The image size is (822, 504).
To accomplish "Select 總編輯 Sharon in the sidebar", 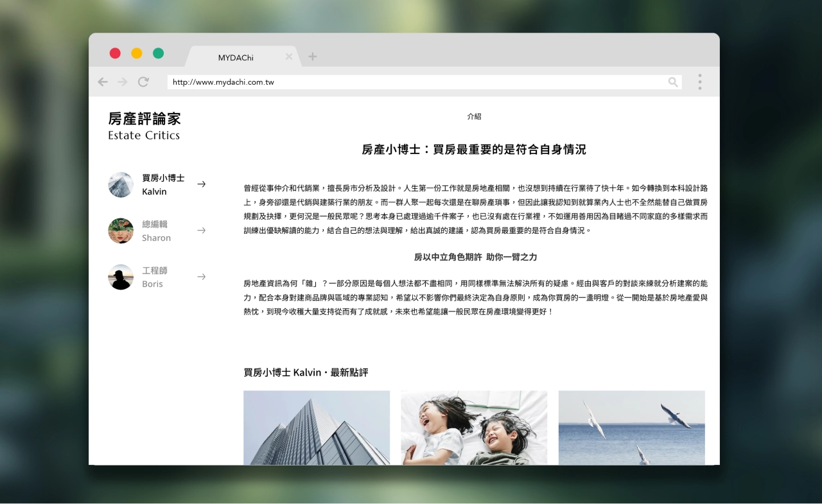I will tap(156, 231).
